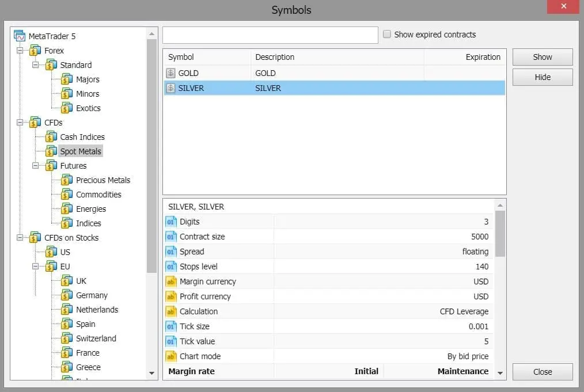Click the dollar icon next to GOLD
This screenshot has height=392, width=584.
coord(170,73)
